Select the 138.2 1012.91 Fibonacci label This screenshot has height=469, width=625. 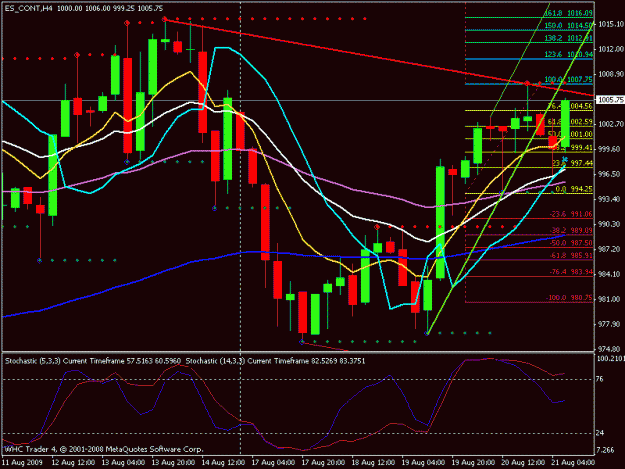click(568, 38)
